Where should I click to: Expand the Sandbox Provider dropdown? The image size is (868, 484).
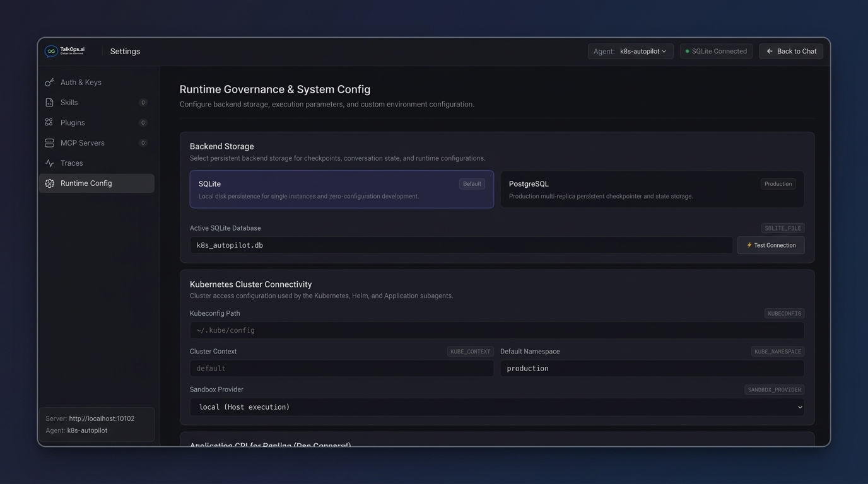pyautogui.click(x=497, y=407)
